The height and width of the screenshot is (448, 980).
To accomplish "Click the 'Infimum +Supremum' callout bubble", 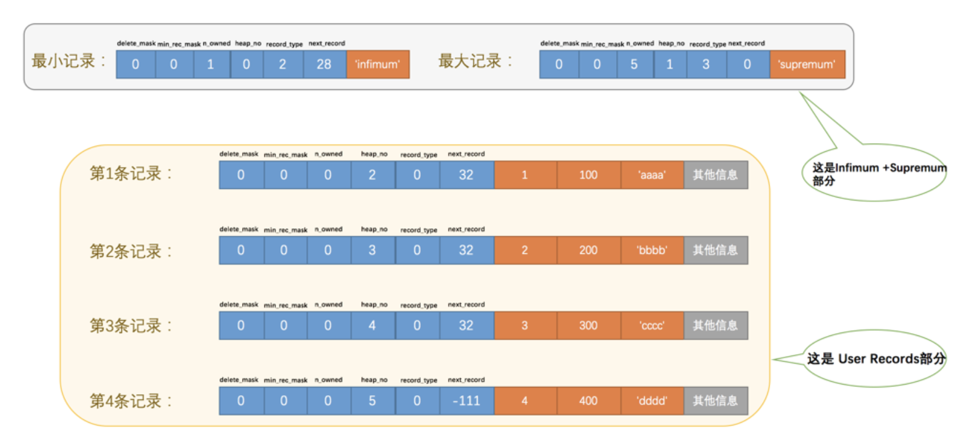I will (873, 174).
